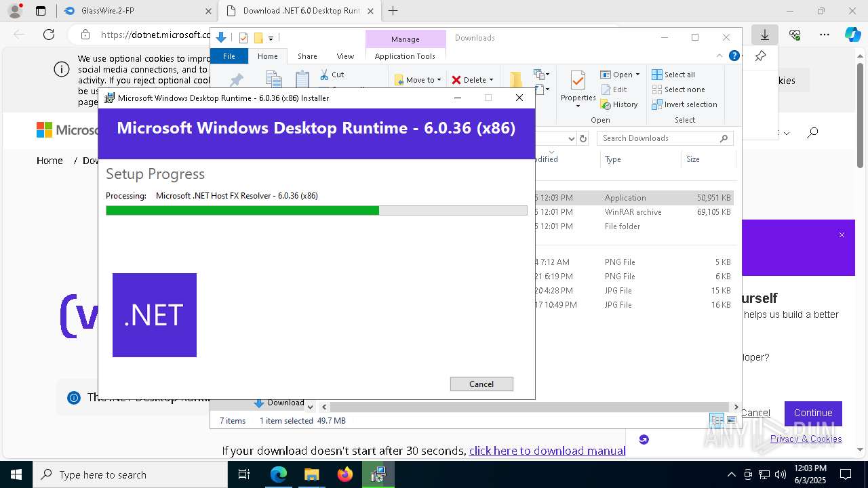Expand the address bar history dropdown

[571, 138]
